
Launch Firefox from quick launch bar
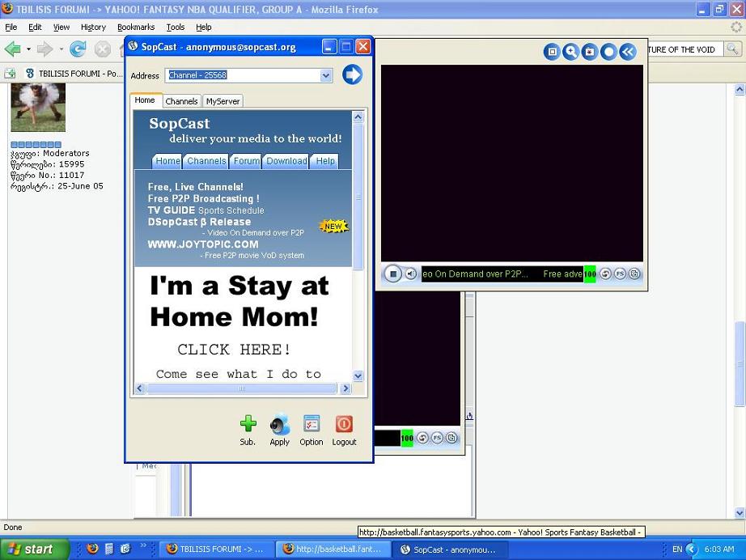point(92,549)
